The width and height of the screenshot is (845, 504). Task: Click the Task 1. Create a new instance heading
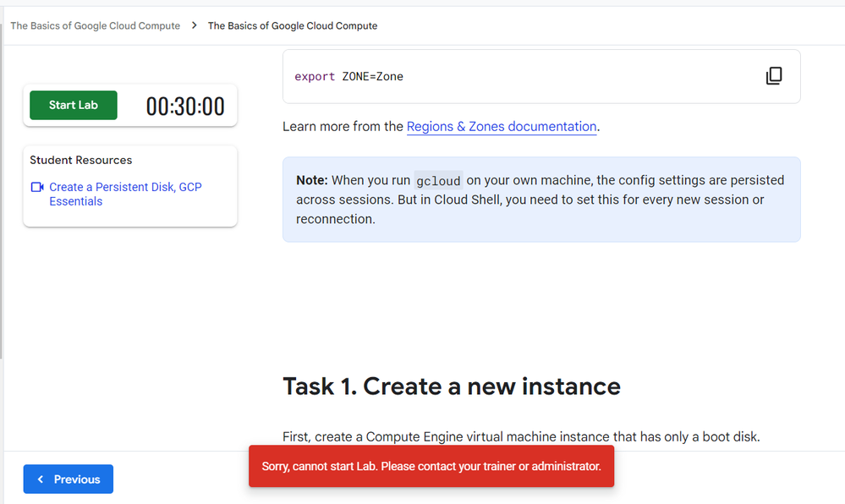click(452, 386)
